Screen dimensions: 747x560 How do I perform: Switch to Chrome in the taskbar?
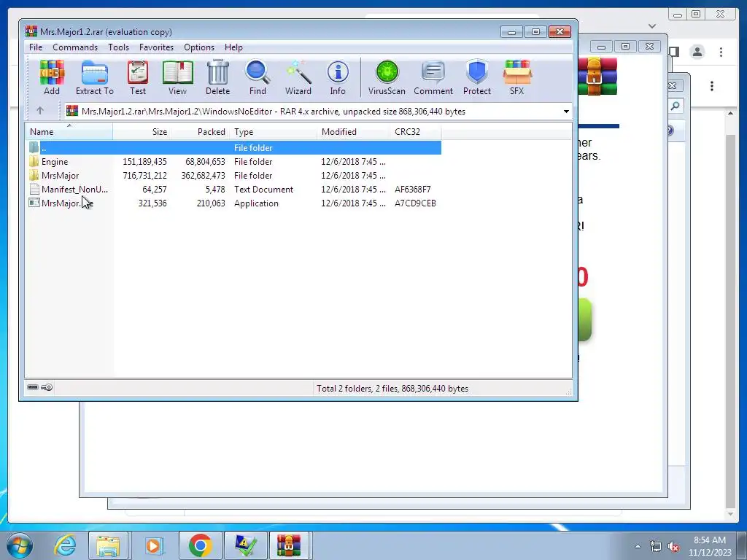coord(200,545)
